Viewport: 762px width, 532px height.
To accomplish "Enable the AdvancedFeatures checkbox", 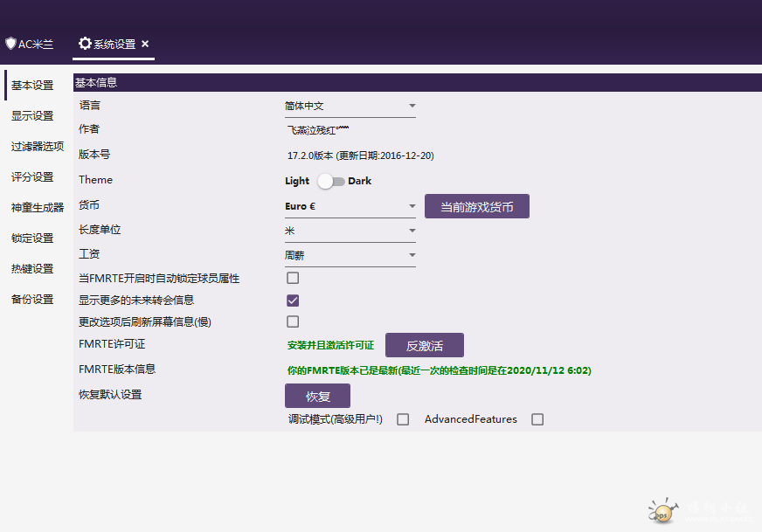I will tap(537, 419).
